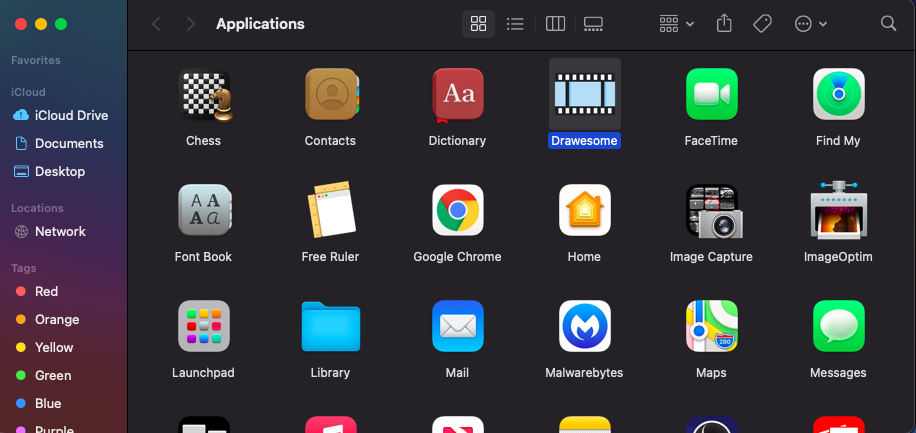Image resolution: width=916 pixels, height=433 pixels.
Task: Switch to column view in toolbar
Action: 555,24
